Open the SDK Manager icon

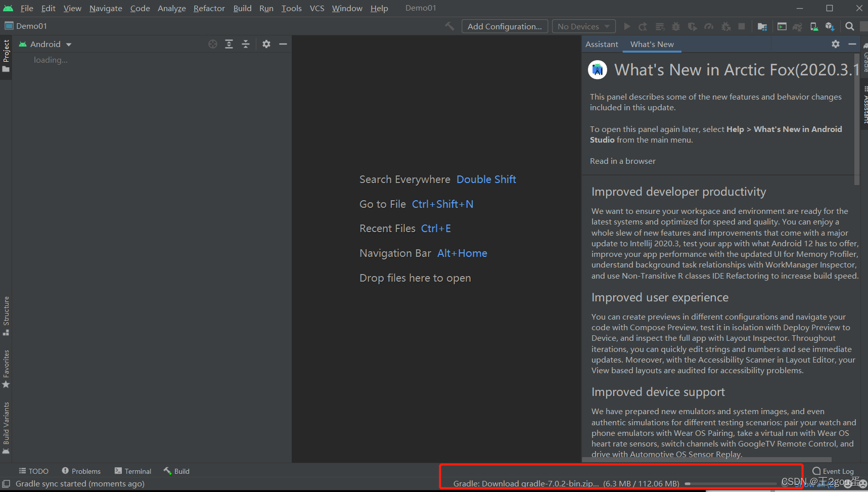click(830, 26)
